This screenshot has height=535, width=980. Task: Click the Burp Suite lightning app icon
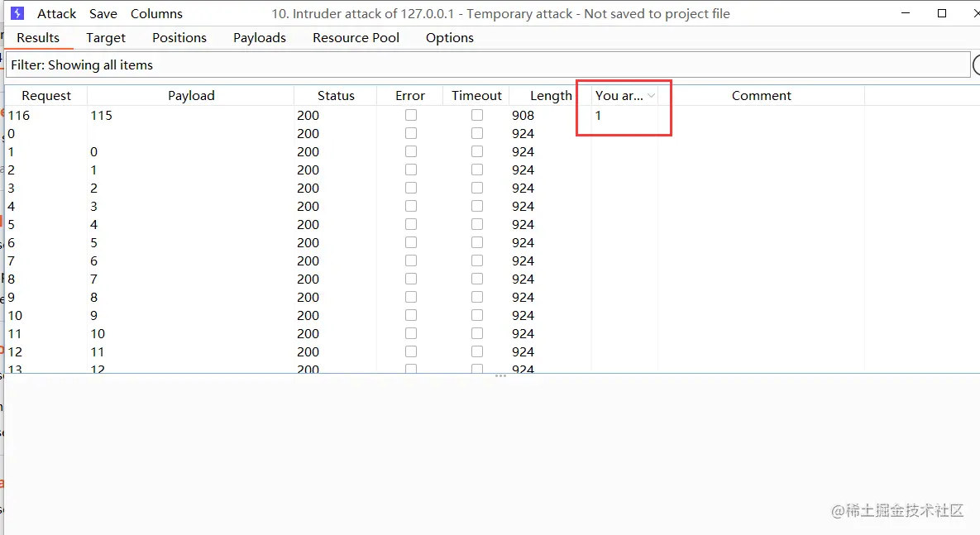click(17, 13)
